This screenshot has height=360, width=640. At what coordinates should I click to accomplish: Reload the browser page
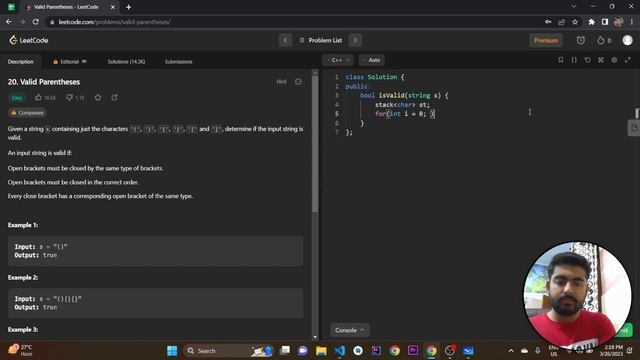(36, 22)
